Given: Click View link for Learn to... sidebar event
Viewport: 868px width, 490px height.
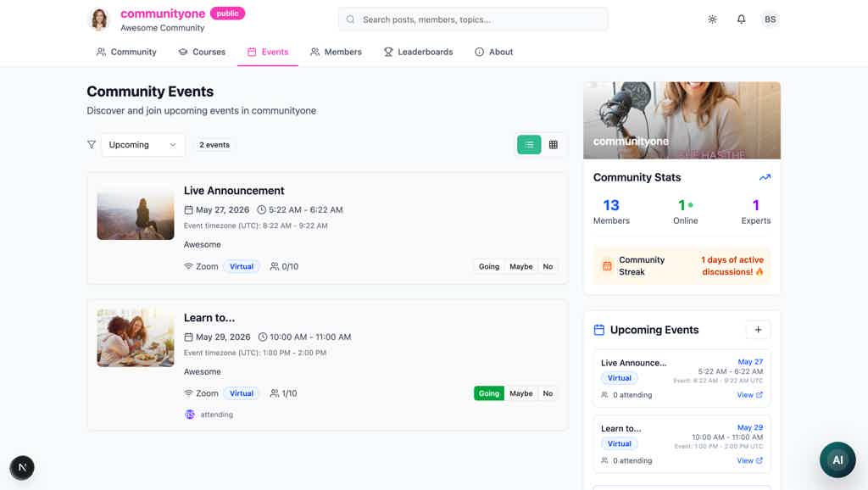Looking at the screenshot, I should 749,460.
